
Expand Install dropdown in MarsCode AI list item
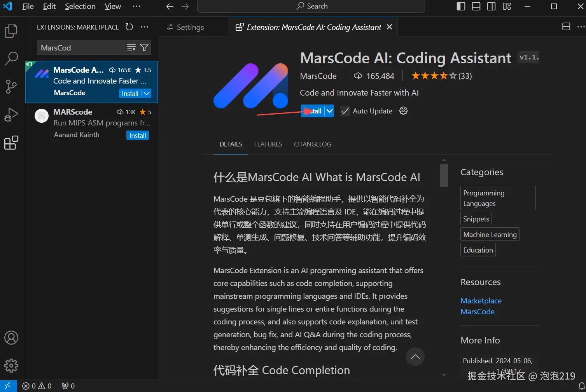147,94
